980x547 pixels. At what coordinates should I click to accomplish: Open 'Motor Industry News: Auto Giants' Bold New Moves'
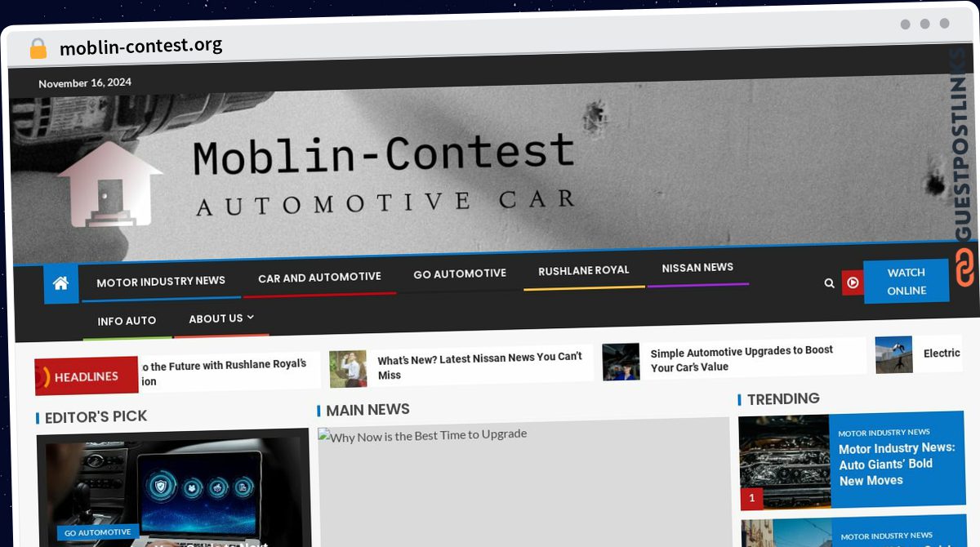pyautogui.click(x=897, y=464)
